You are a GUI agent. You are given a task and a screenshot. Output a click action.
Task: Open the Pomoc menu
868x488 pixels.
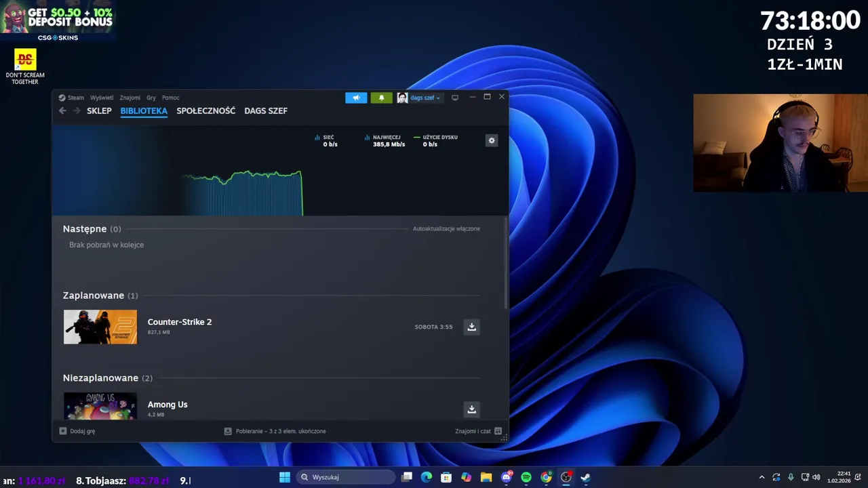point(171,98)
